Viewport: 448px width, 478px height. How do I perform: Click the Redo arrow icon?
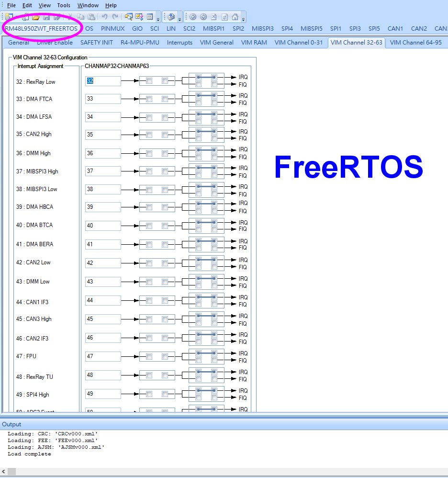point(115,17)
